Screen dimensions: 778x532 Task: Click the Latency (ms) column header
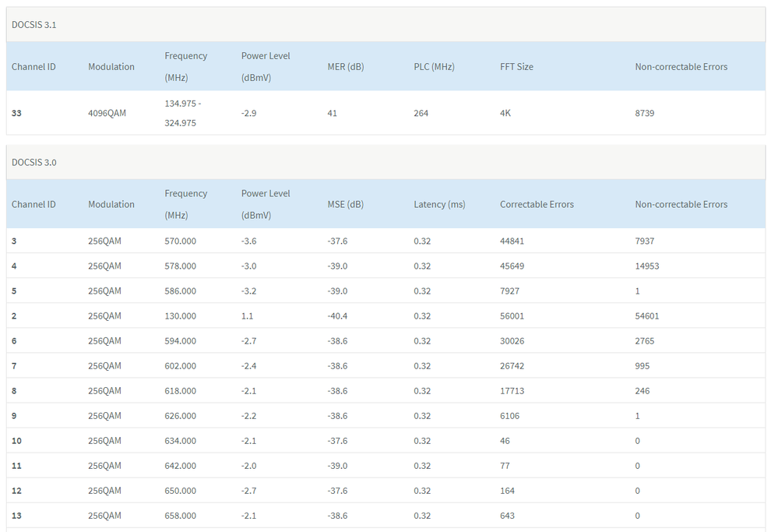[x=439, y=205]
